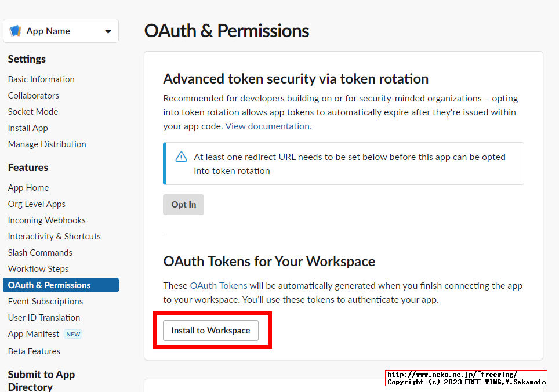Select Basic Information in the sidebar

tap(41, 79)
